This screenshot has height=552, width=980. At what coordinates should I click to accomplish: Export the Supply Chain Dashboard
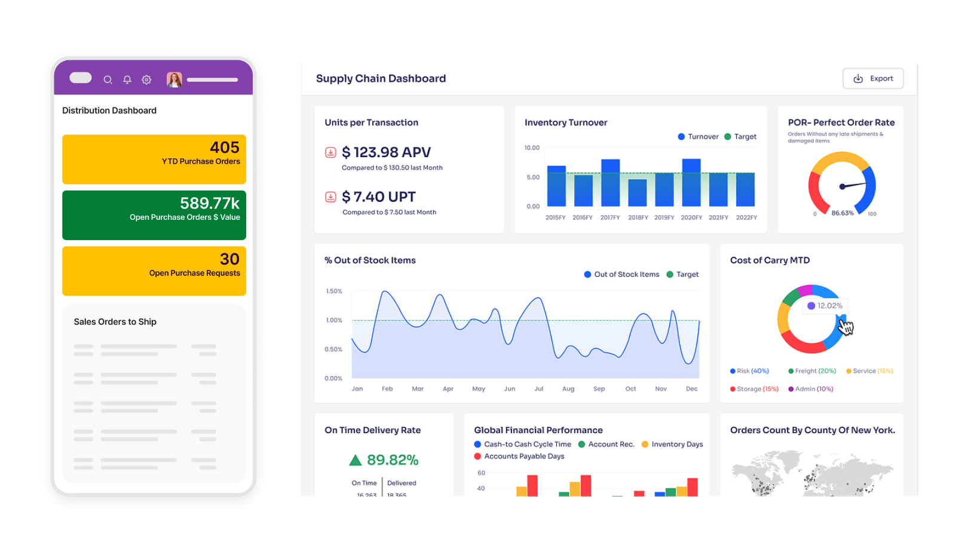[872, 79]
